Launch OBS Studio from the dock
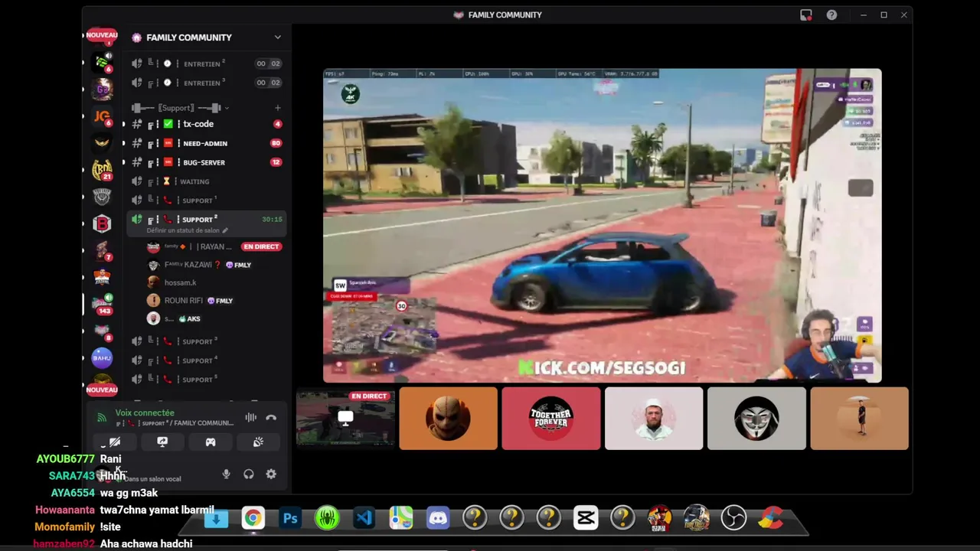This screenshot has height=551, width=980. tap(733, 519)
